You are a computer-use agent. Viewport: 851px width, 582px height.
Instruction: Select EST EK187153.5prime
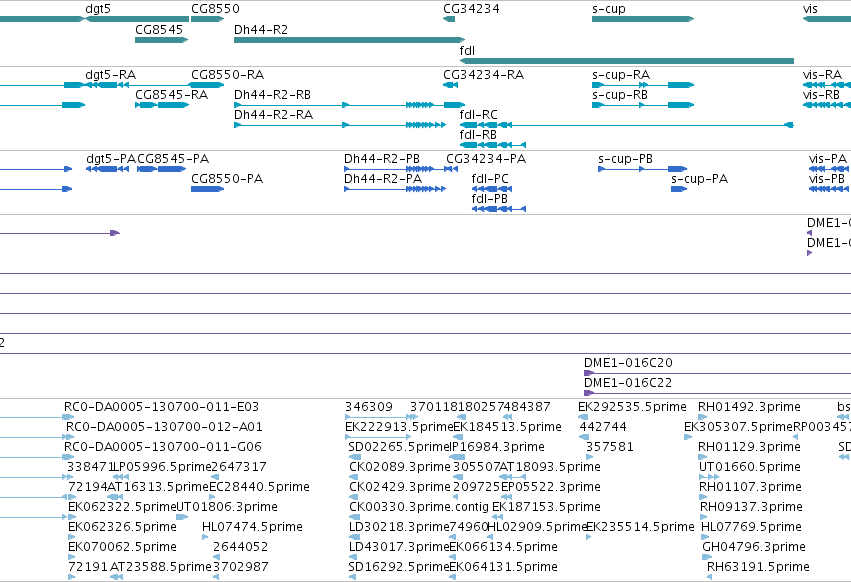point(546,507)
